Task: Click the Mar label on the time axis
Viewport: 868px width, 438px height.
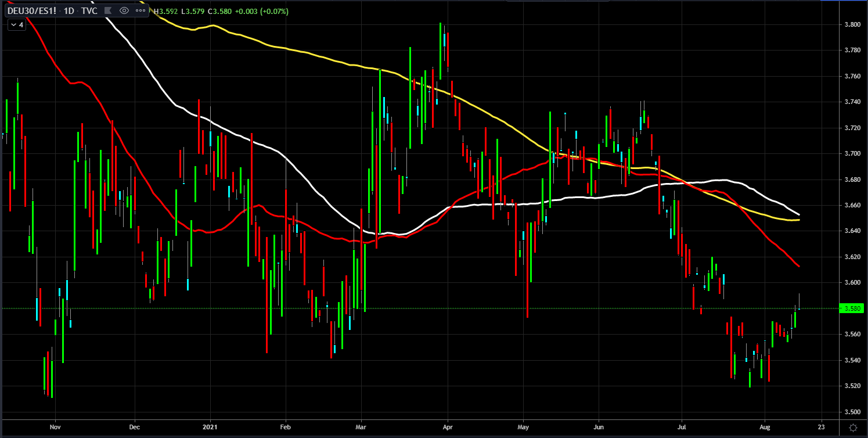Action: point(361,427)
